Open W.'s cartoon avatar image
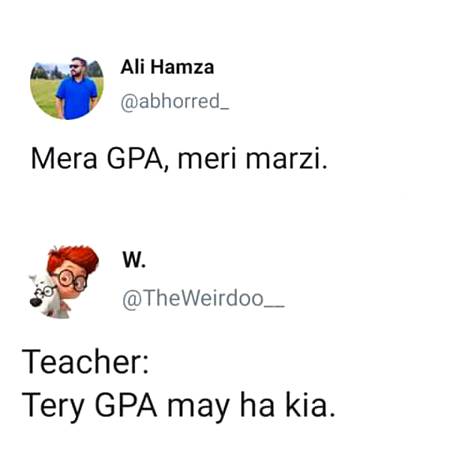 tap(63, 282)
